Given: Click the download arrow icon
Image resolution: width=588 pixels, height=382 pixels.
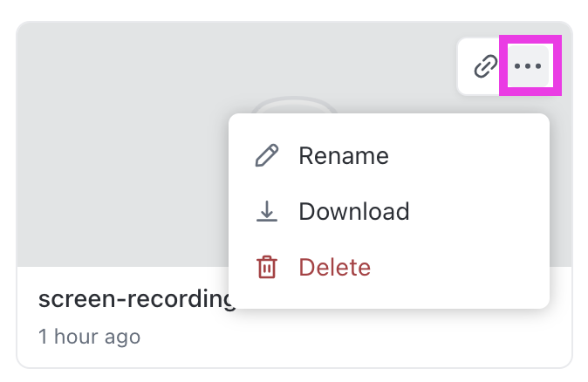Looking at the screenshot, I should pos(267,212).
